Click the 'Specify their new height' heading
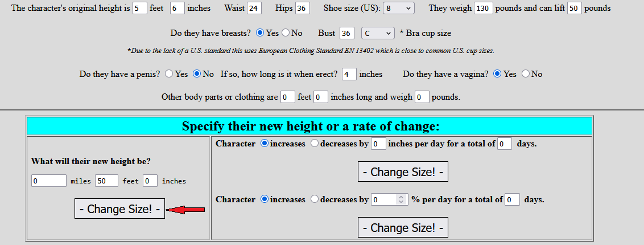 pyautogui.click(x=310, y=126)
